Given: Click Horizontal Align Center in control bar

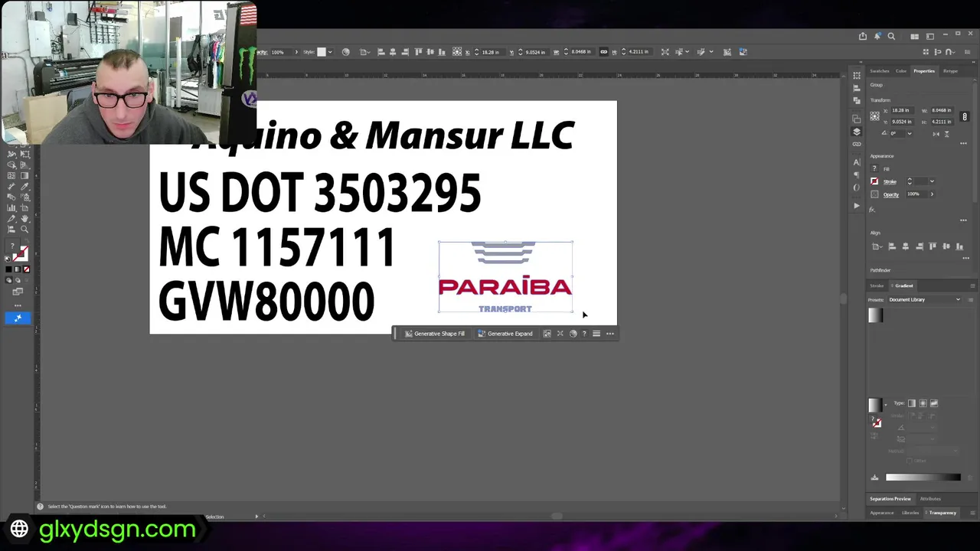Looking at the screenshot, I should (x=393, y=52).
